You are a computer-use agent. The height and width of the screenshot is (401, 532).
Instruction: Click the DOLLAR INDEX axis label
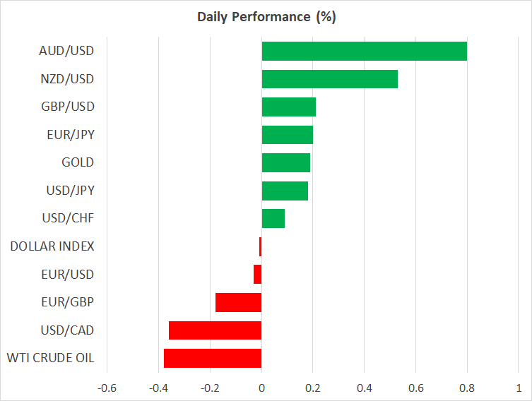click(52, 246)
